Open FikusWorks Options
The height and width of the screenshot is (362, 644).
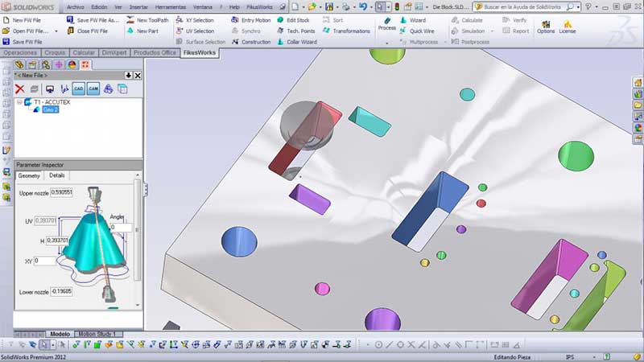546,27
